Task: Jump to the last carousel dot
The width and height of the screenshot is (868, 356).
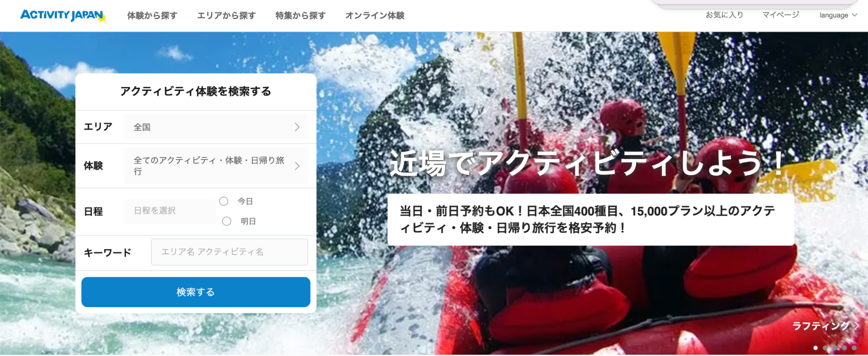Action: pyautogui.click(x=854, y=348)
